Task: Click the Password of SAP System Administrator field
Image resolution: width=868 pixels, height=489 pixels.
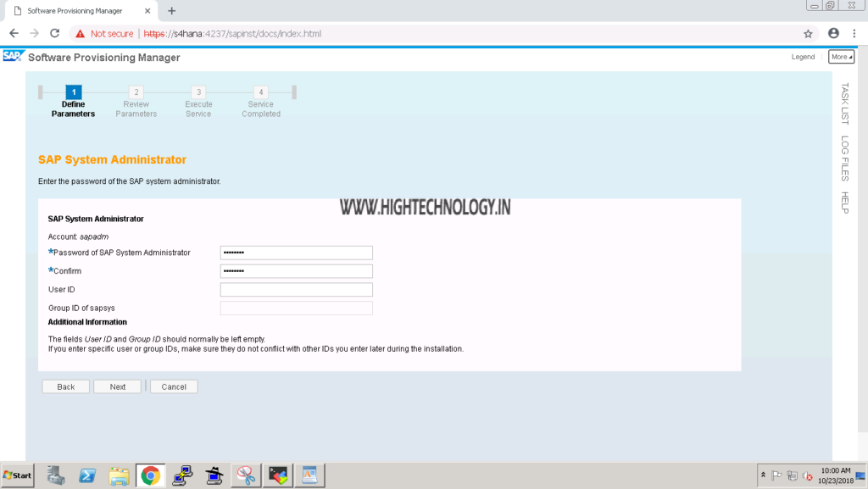Action: point(296,253)
